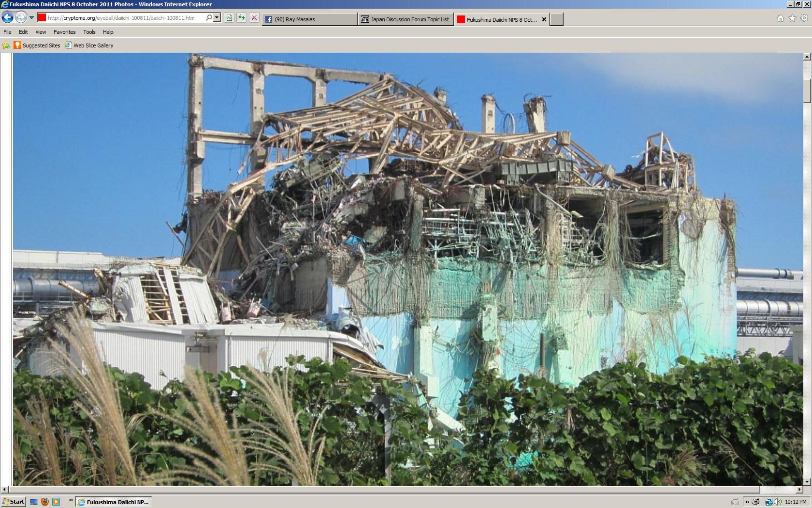Show hidden tray icons chevron

(x=747, y=502)
